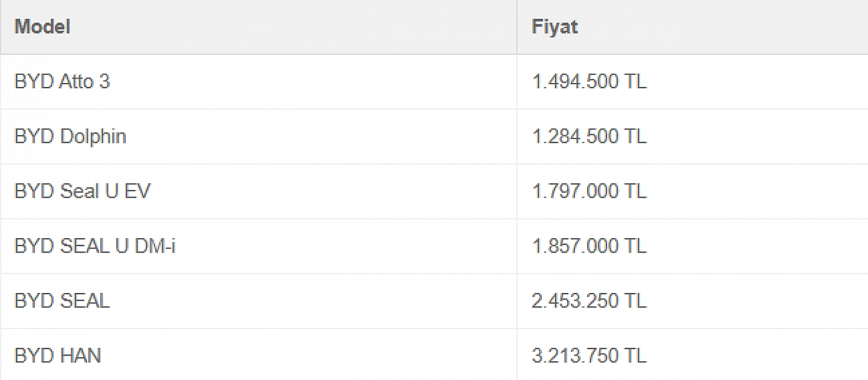Select the BYD Atto 3 model cell
Viewport: 868px width, 380px height.
(x=258, y=82)
